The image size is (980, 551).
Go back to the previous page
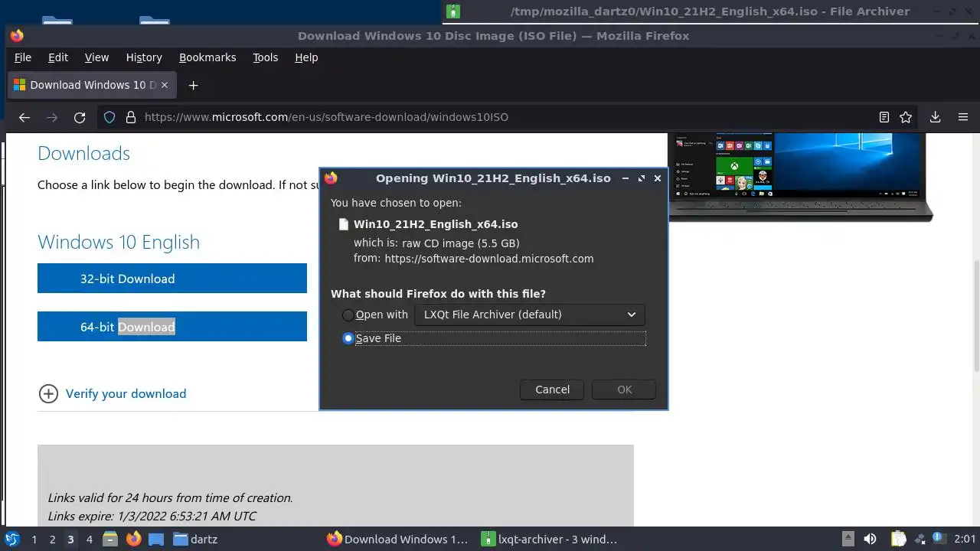(x=24, y=117)
